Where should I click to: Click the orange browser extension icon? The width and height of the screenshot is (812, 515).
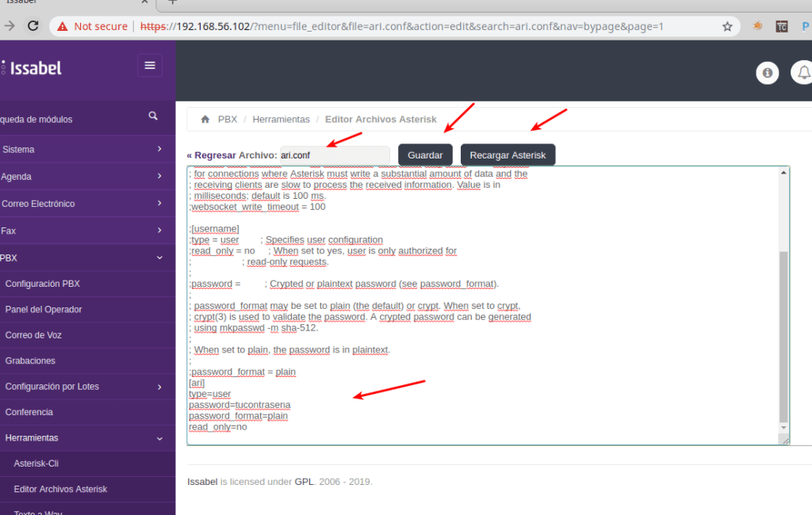[757, 26]
